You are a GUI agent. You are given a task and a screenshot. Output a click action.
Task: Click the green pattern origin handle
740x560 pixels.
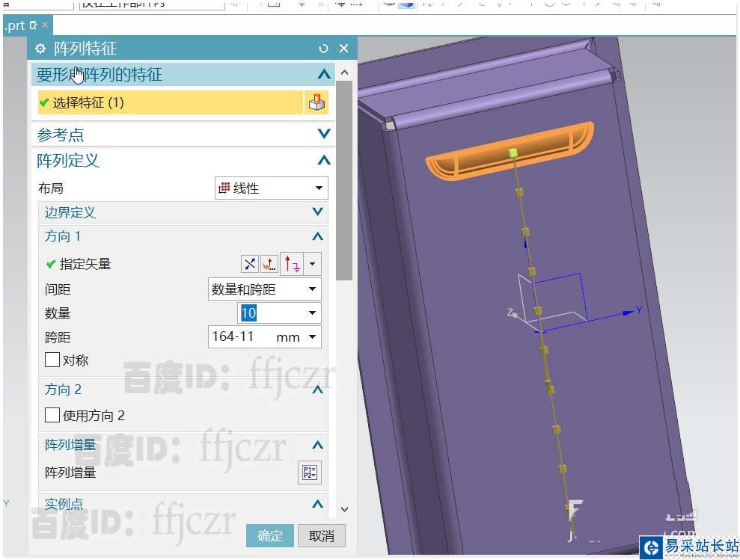[513, 153]
